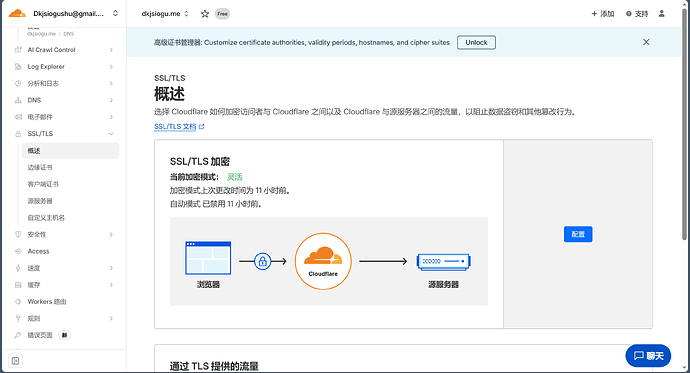The image size is (690, 373).
Task: Open the account switcher next to Dkjsiogushu@gmail
Action: click(x=115, y=13)
